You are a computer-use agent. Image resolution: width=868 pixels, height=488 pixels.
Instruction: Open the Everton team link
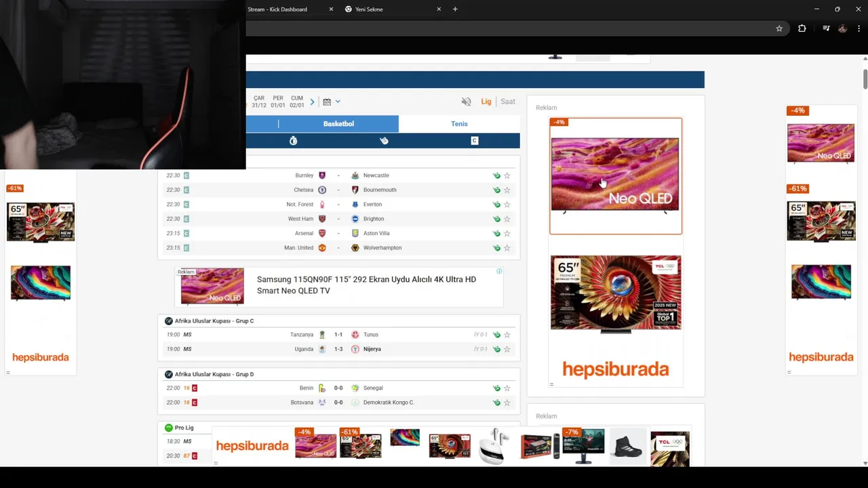click(372, 204)
